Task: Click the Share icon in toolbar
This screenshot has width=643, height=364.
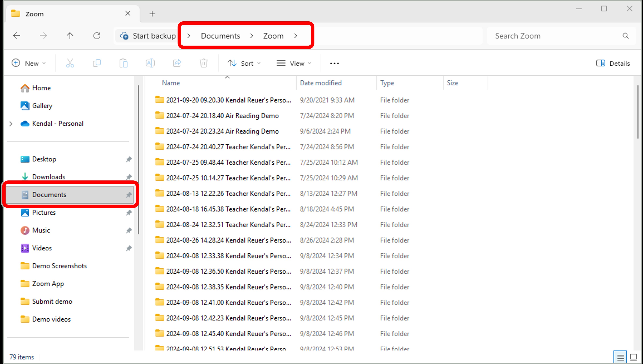Action: pyautogui.click(x=177, y=63)
